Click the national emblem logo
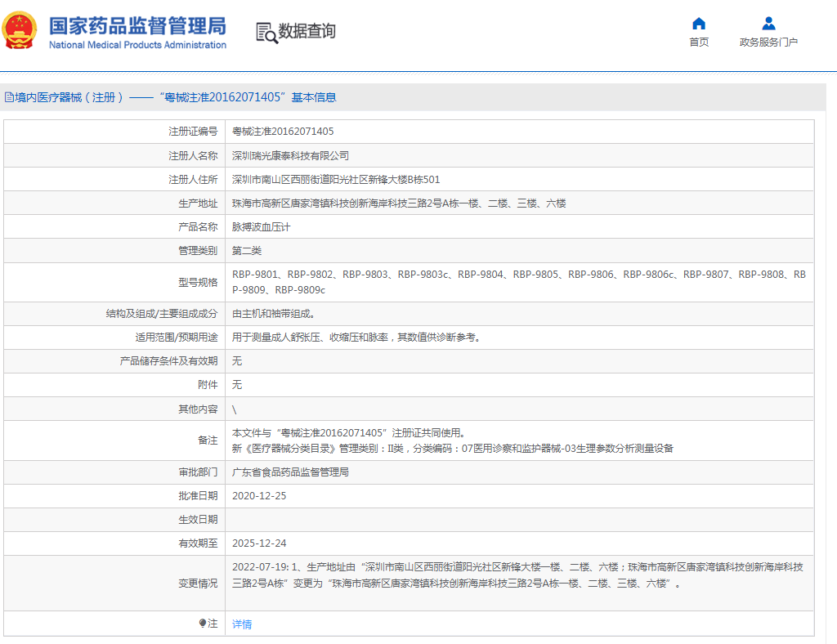The width and height of the screenshot is (837, 644). (x=20, y=30)
